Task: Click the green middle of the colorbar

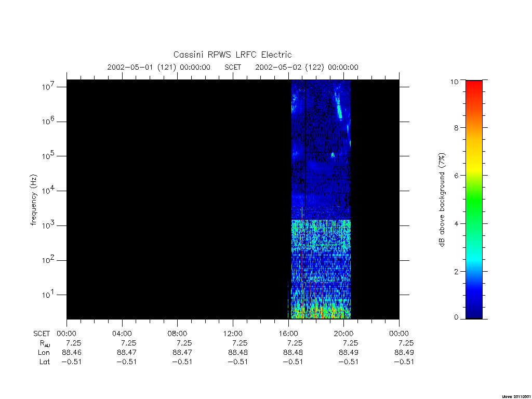Action: point(474,200)
